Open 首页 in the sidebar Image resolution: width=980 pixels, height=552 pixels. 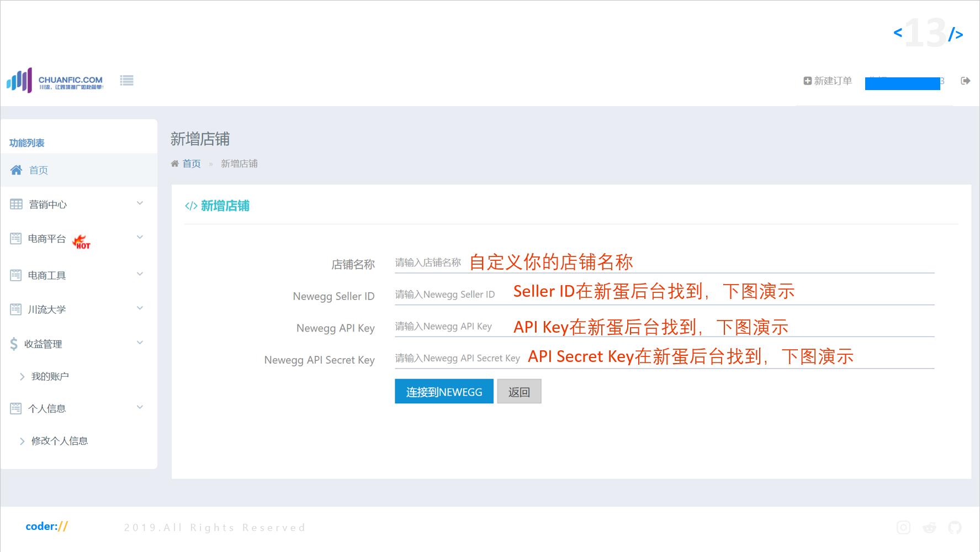click(x=79, y=170)
